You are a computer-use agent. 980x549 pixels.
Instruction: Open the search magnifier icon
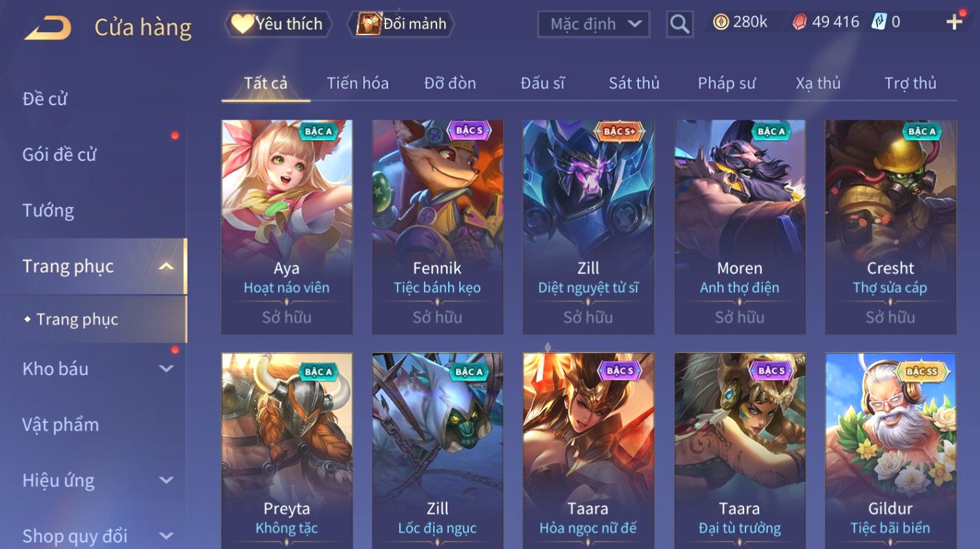(x=679, y=24)
